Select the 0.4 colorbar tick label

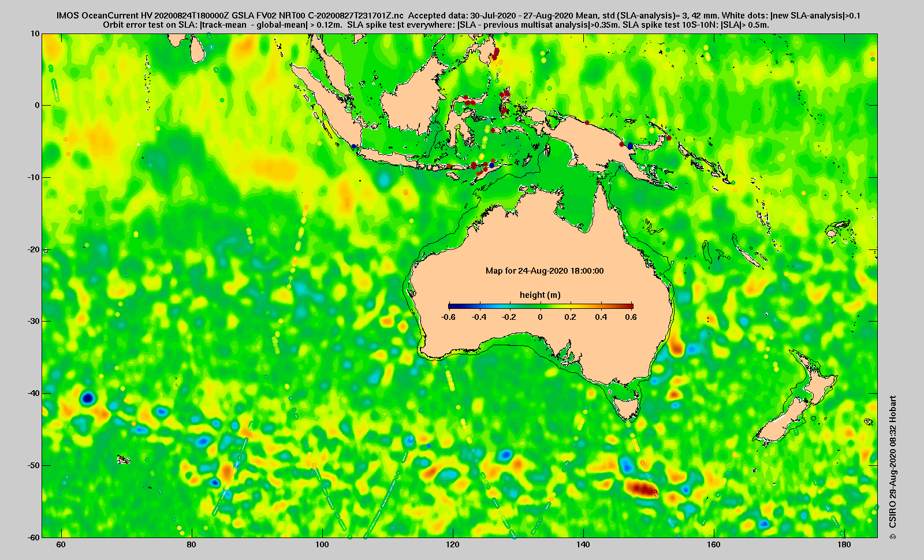coord(602,317)
